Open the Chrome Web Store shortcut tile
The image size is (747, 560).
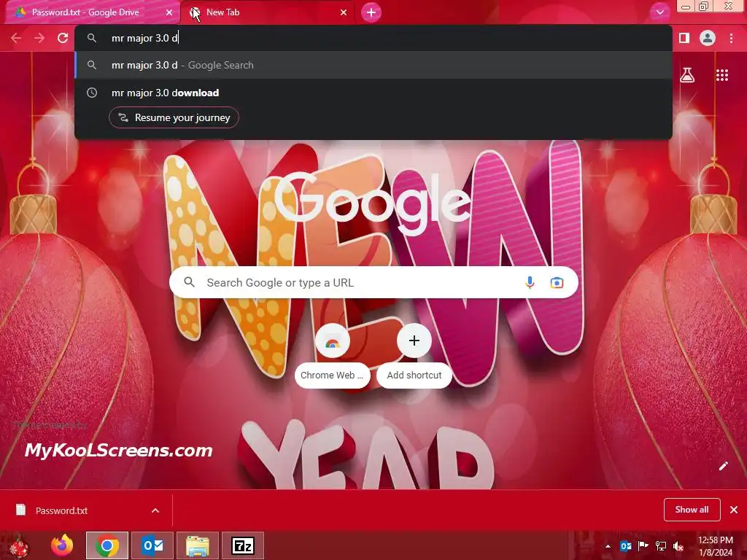pyautogui.click(x=332, y=356)
